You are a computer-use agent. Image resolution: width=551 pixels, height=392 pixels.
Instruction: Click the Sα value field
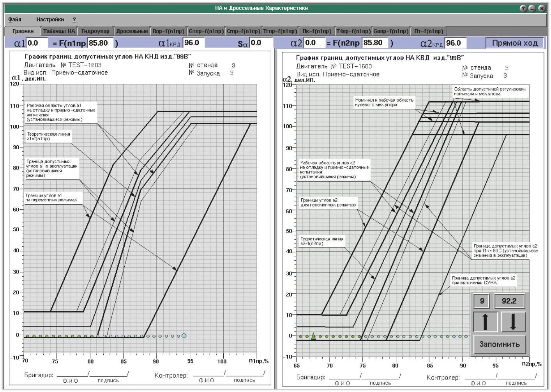coord(261,43)
